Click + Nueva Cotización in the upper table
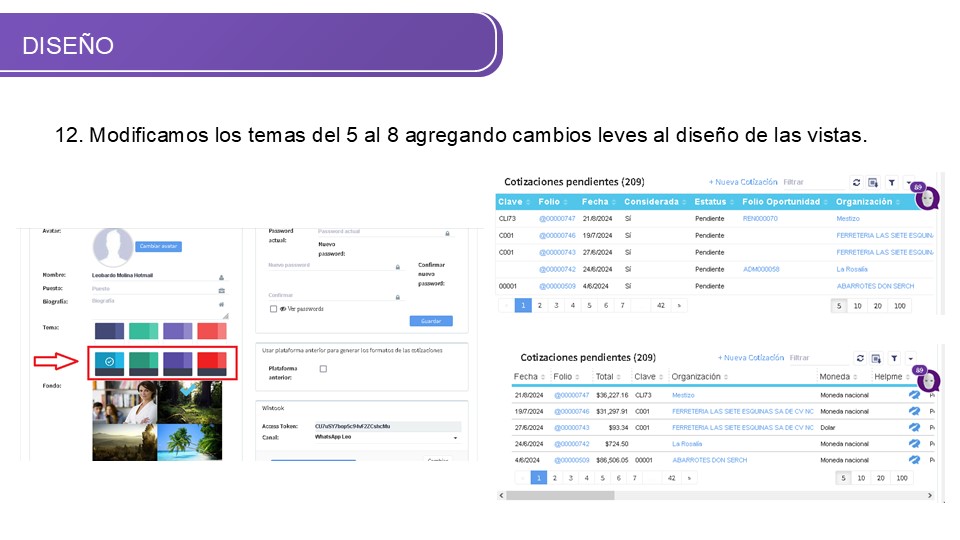 point(743,182)
